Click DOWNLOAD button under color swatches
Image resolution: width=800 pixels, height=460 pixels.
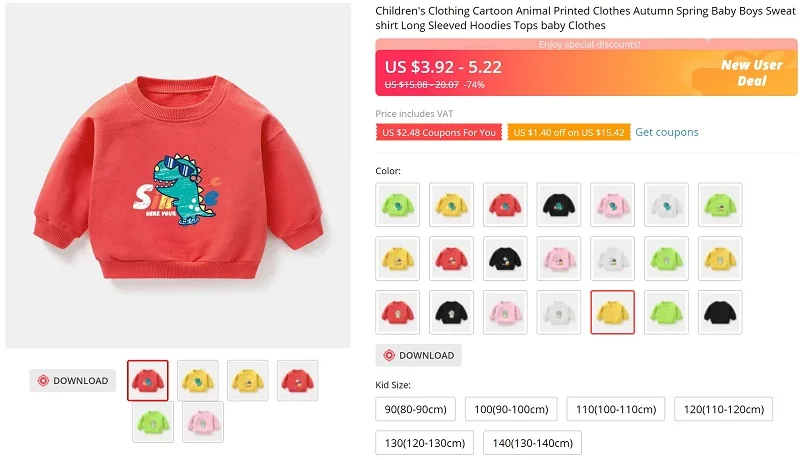[x=418, y=355]
